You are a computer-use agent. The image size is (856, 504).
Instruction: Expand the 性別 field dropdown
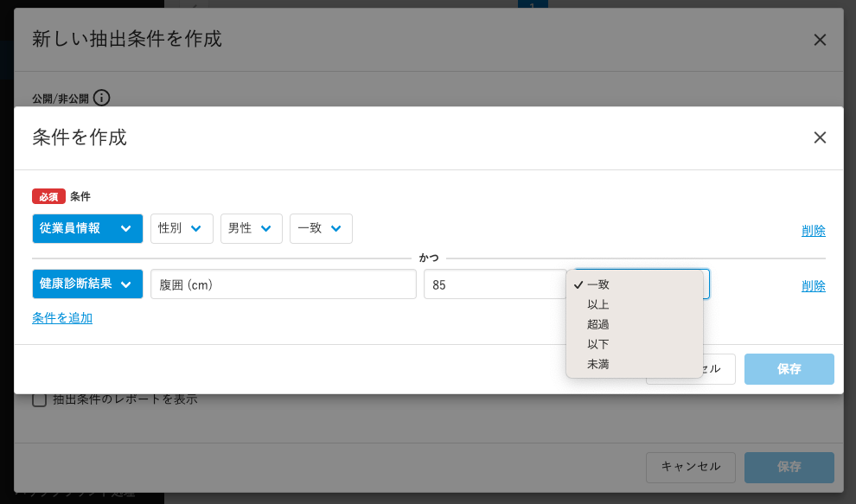coord(182,228)
